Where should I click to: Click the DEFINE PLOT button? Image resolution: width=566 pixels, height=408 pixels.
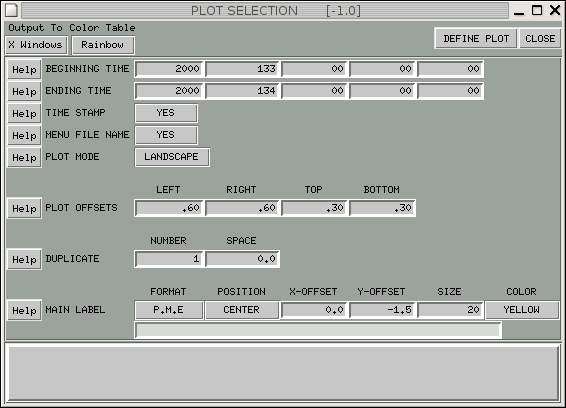476,39
